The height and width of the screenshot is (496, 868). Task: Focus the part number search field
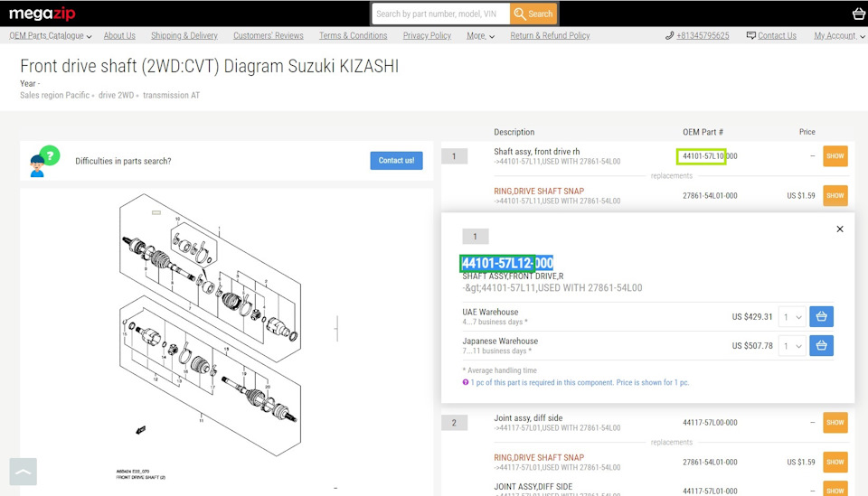click(x=440, y=14)
